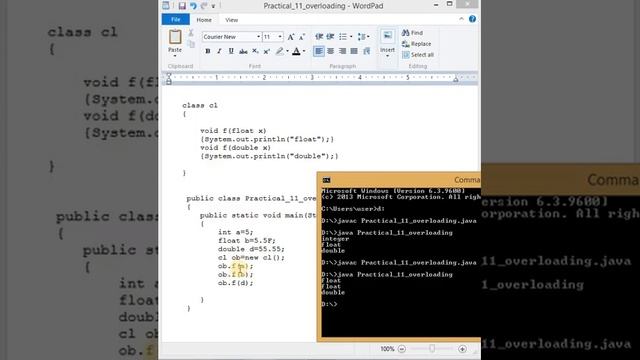This screenshot has height=360, width=640.
Task: Click the 'class cl' line in document
Action: pyautogui.click(x=200, y=105)
